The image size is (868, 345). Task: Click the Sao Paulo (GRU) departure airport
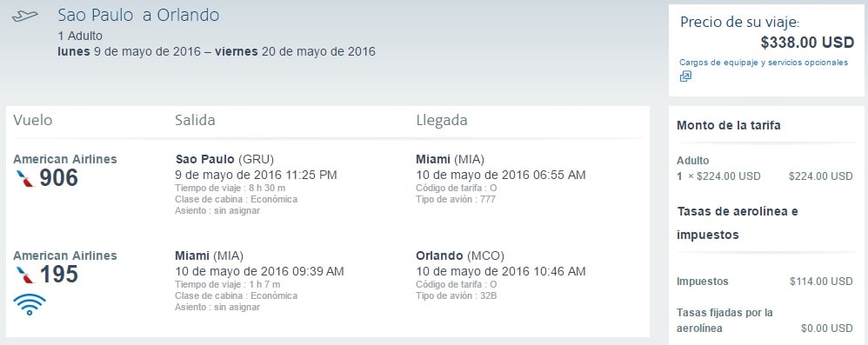point(224,160)
